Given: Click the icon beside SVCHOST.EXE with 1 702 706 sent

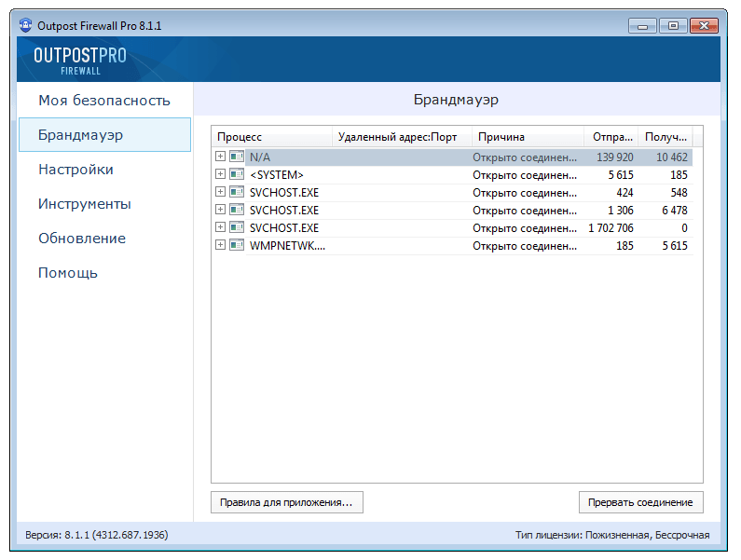Looking at the screenshot, I should pos(237,227).
